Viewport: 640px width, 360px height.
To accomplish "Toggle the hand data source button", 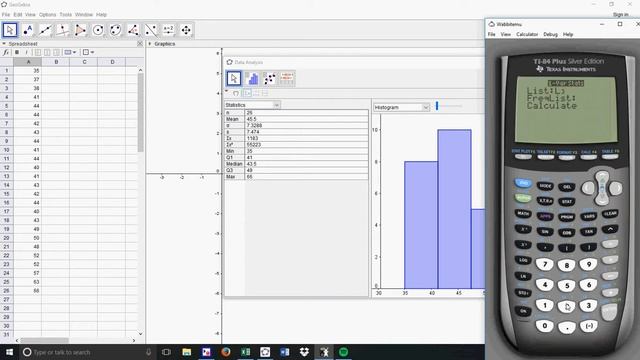I will coord(236,93).
